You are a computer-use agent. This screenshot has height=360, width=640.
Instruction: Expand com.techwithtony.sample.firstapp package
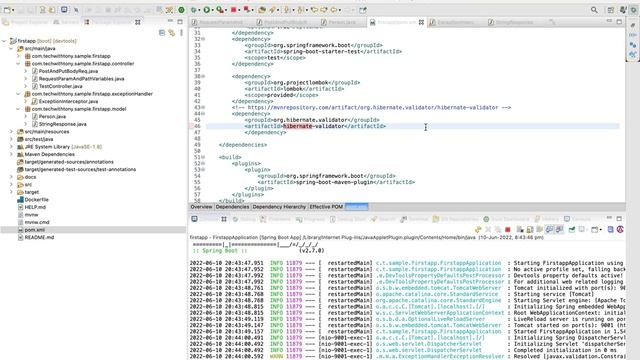click(x=18, y=56)
